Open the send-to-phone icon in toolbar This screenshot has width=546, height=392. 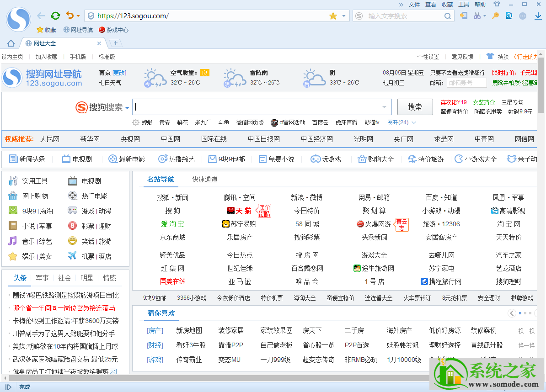point(464,16)
